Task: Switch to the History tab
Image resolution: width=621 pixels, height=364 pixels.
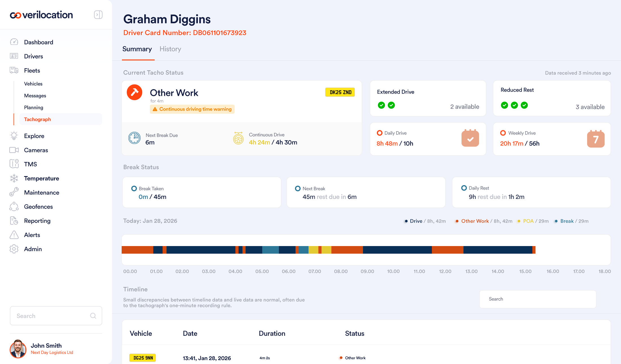Action: click(x=170, y=49)
